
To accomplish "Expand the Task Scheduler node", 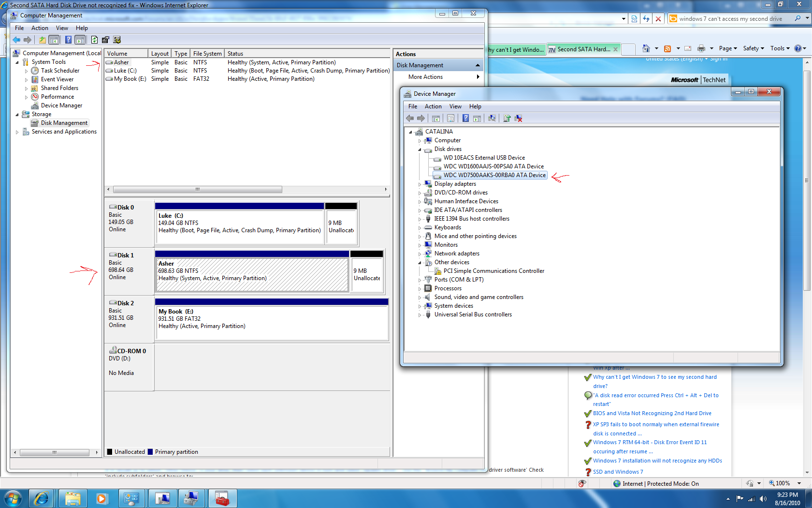I will point(27,71).
